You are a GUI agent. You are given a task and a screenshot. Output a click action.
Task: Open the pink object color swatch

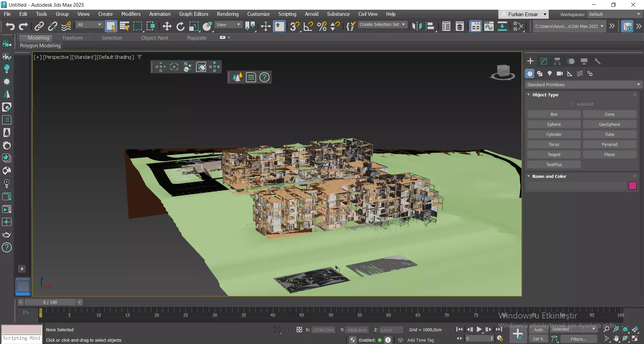pyautogui.click(x=632, y=186)
